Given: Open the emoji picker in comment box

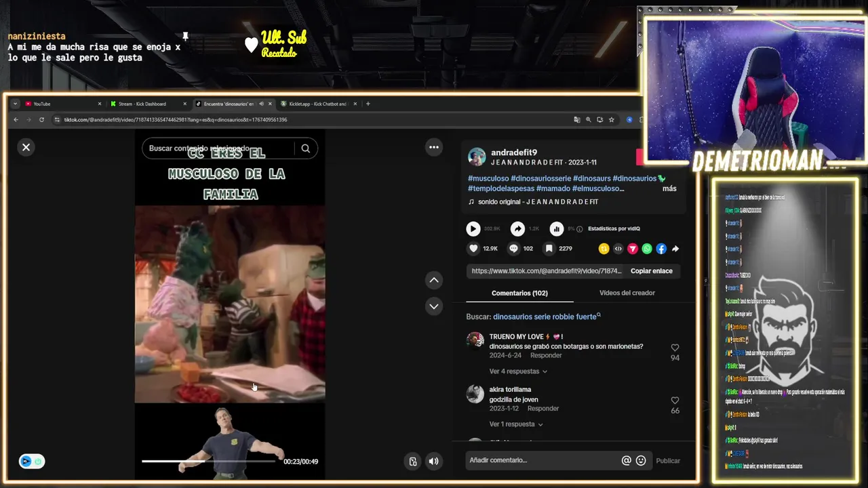Looking at the screenshot, I should (x=641, y=460).
